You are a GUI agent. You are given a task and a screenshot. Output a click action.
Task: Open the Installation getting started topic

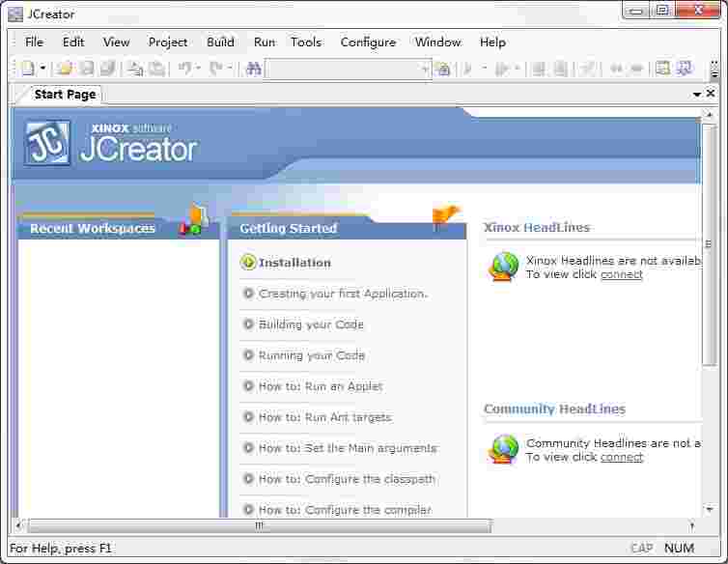(294, 263)
